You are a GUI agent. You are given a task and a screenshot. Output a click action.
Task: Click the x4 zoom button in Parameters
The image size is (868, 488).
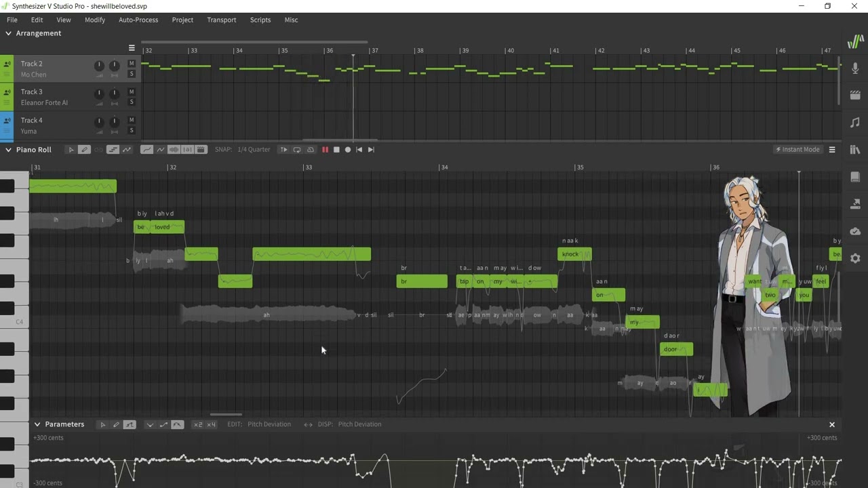212,424
